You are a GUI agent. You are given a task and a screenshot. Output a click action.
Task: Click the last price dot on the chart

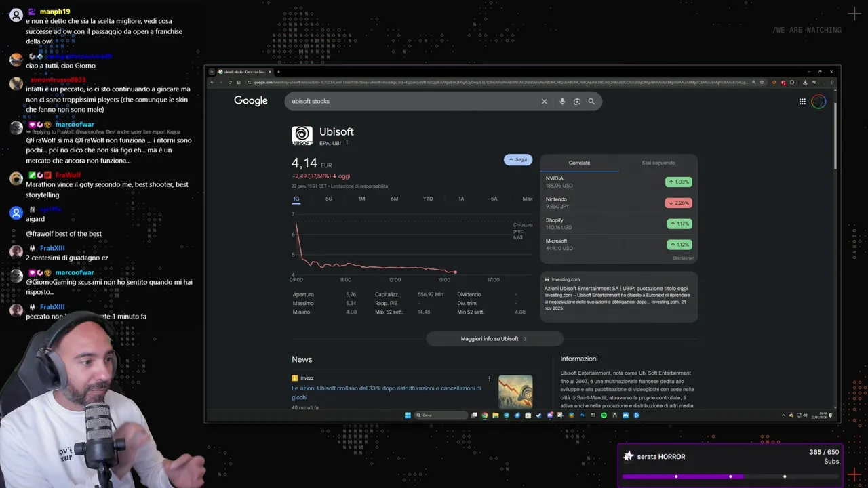click(x=455, y=272)
